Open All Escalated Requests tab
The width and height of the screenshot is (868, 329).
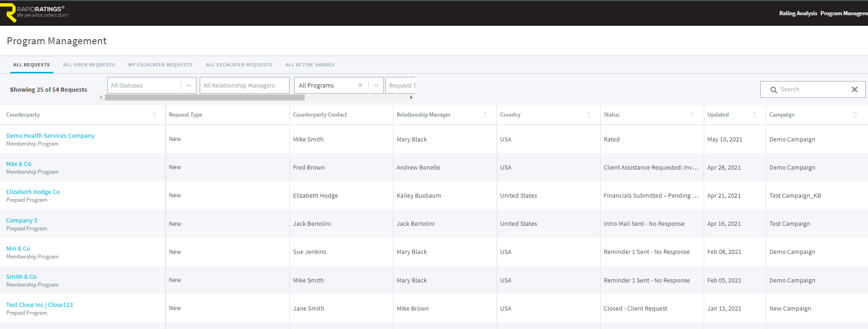(239, 65)
